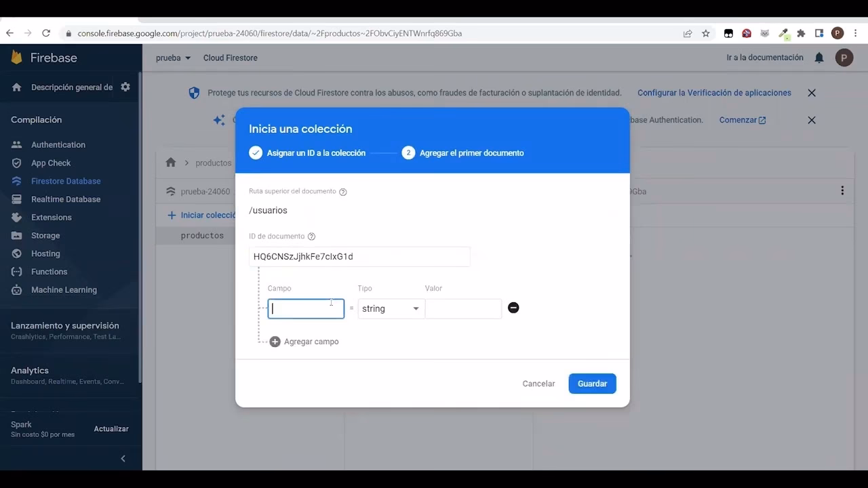
Task: Click the Firebase logo
Action: (x=44, y=58)
